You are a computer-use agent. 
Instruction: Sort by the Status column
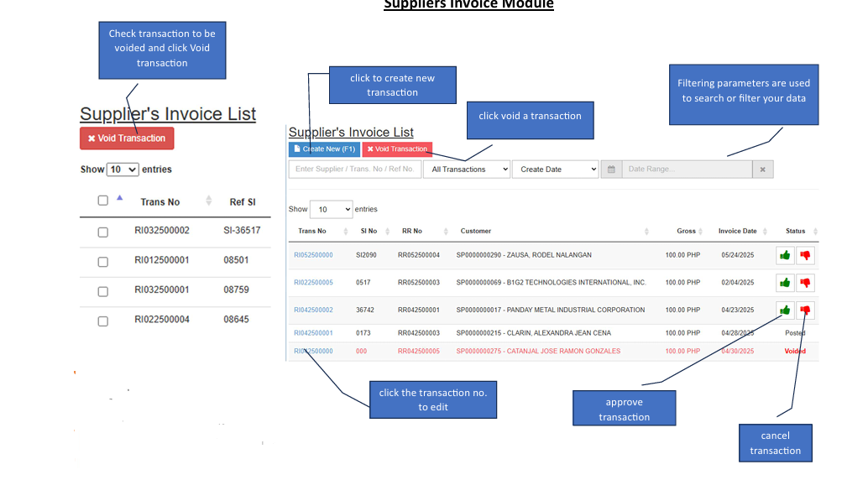pyautogui.click(x=815, y=232)
